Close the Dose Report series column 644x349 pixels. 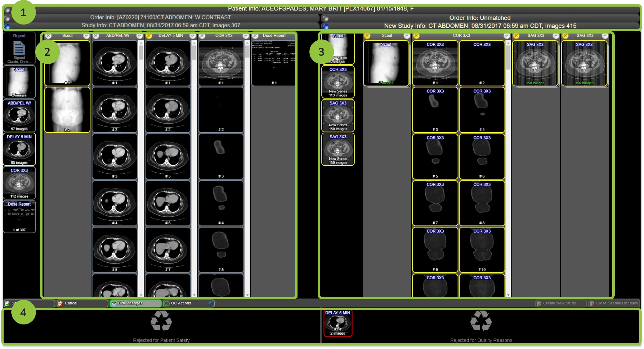255,36
